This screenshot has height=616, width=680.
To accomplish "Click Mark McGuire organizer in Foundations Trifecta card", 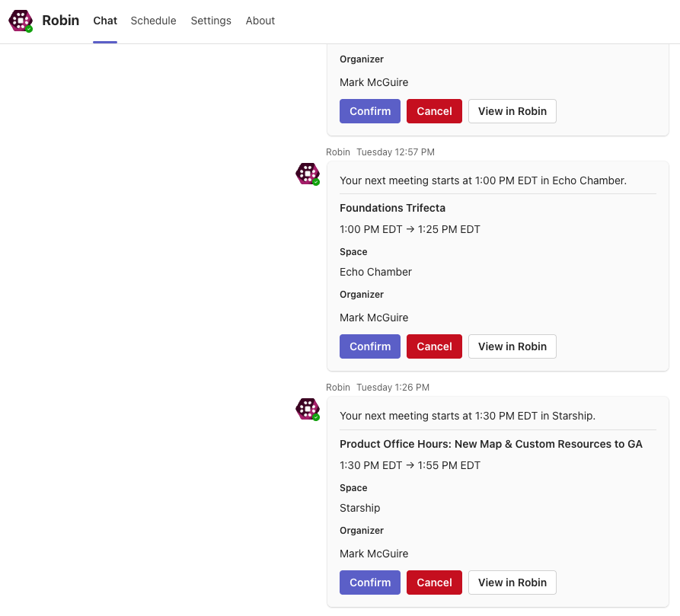I will [374, 318].
